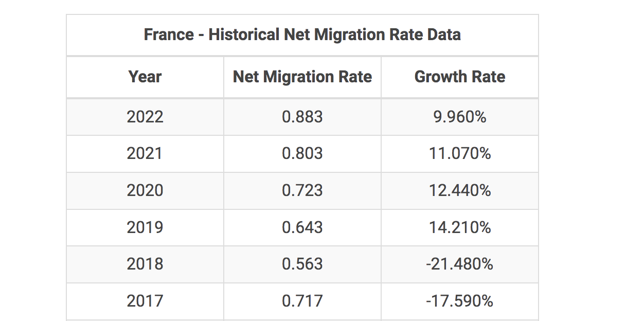The width and height of the screenshot is (644, 321).
Task: Click the 0.803 net migration value
Action: 302,153
